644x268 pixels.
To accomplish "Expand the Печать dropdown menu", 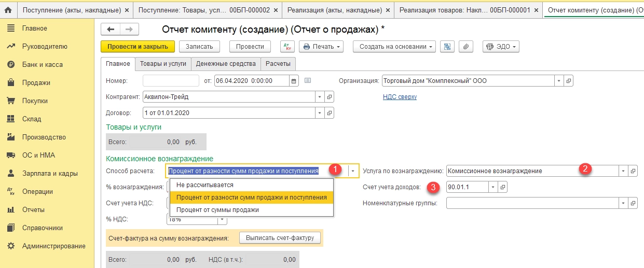I will 321,46.
